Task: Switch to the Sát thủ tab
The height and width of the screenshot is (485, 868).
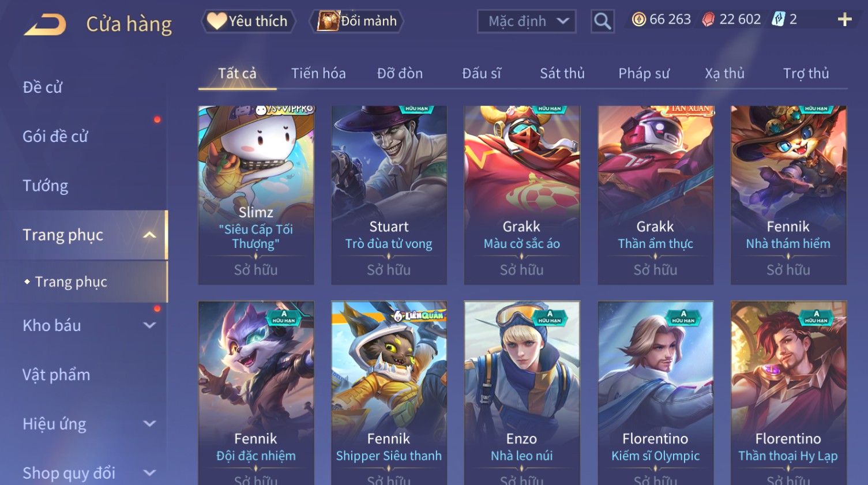Action: pyautogui.click(x=562, y=73)
